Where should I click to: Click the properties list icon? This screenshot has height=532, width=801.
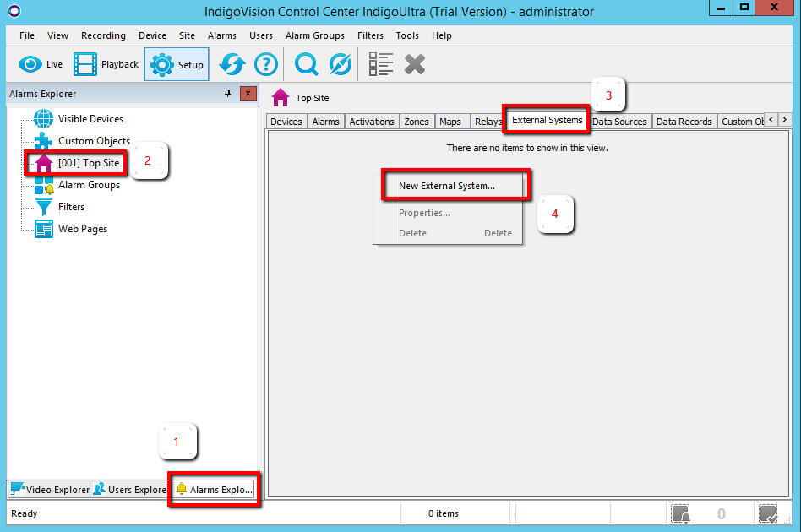380,65
